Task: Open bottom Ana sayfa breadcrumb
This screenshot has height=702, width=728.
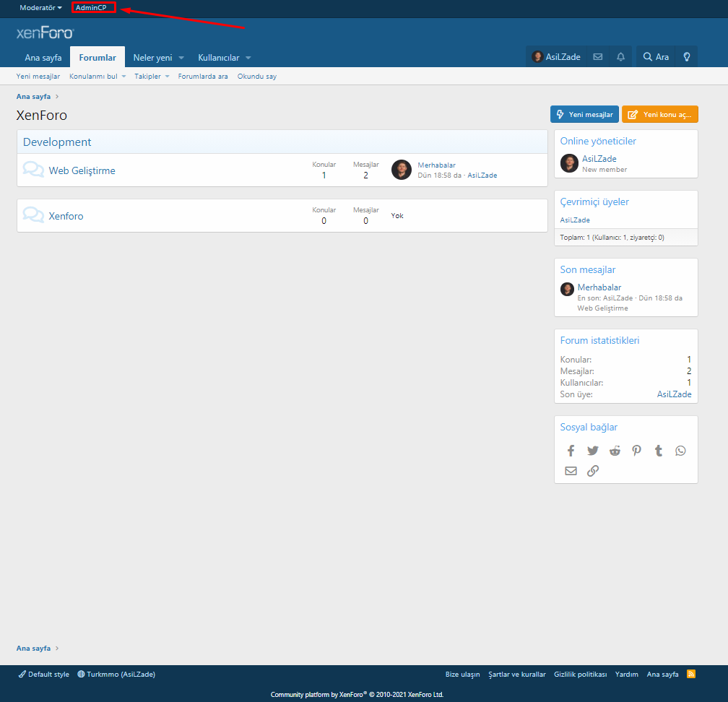Action: (x=33, y=648)
